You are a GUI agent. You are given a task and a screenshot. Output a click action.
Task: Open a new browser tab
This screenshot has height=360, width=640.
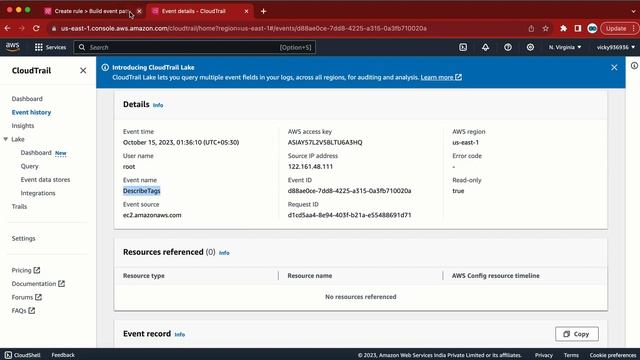(263, 11)
